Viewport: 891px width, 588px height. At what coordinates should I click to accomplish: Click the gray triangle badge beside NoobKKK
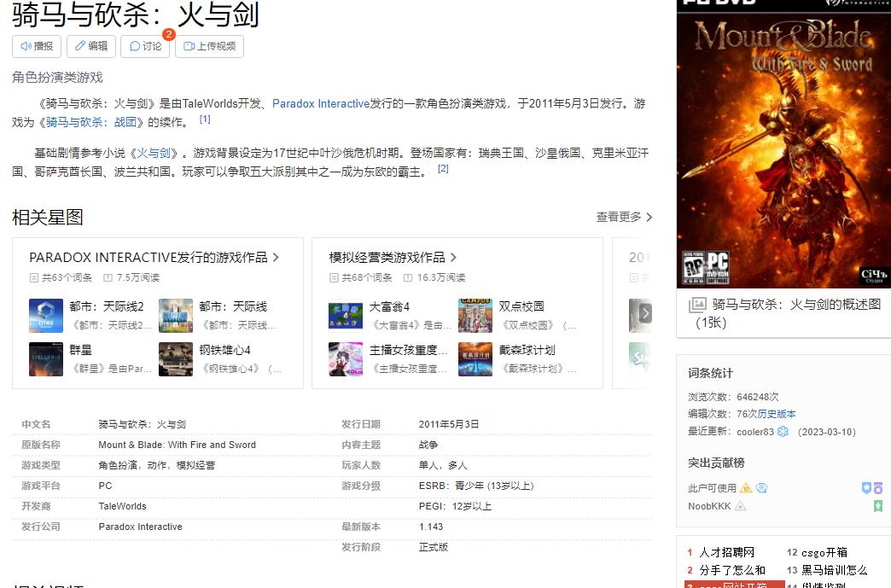(740, 505)
